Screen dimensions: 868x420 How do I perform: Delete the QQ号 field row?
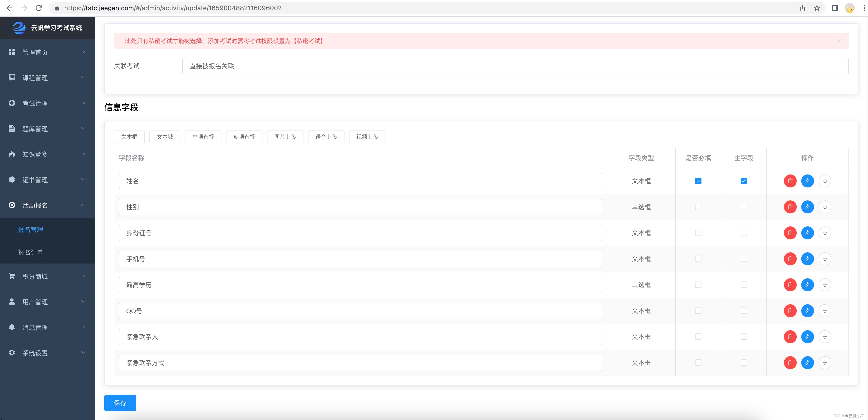790,310
